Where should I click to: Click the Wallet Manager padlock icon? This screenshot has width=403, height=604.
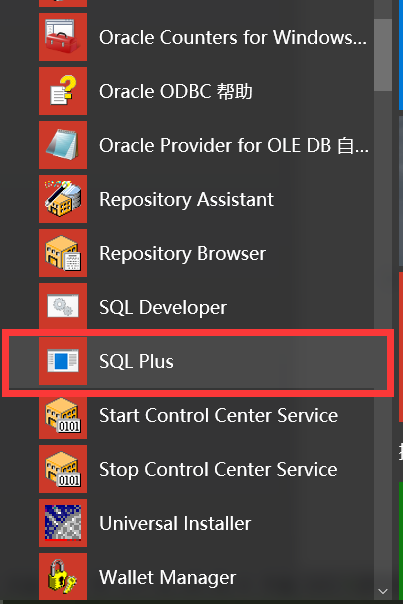63,577
